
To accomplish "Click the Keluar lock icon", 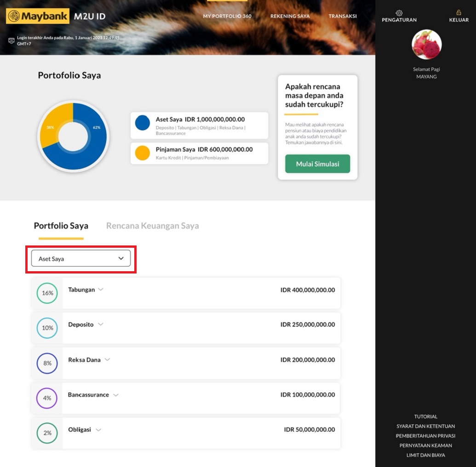I will [x=459, y=13].
